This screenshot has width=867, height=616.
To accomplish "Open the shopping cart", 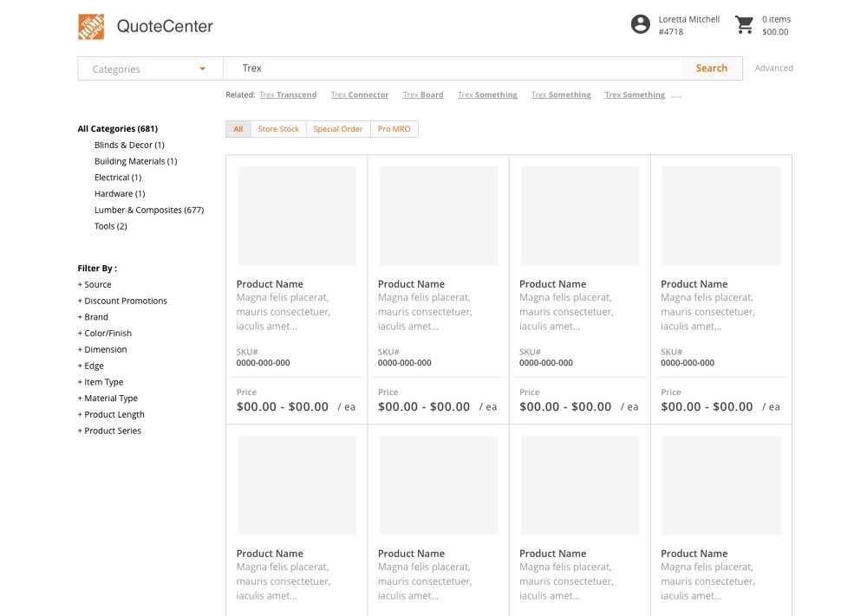I will pos(744,26).
